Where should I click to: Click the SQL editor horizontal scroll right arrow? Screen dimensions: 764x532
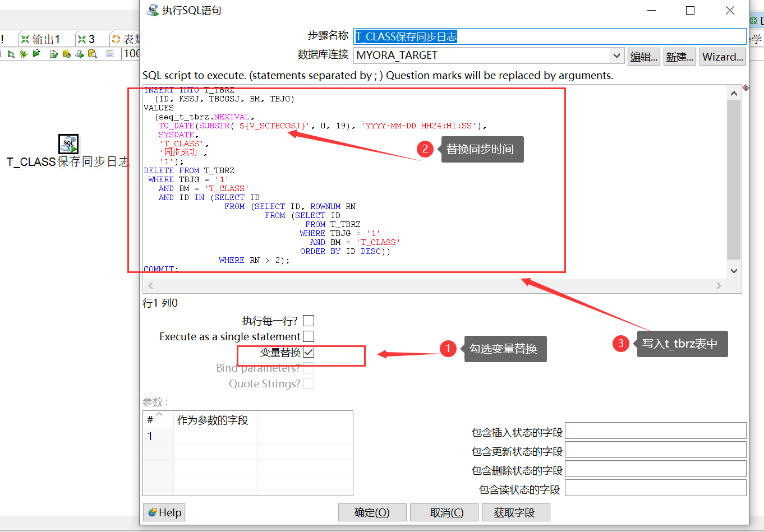tap(719, 286)
